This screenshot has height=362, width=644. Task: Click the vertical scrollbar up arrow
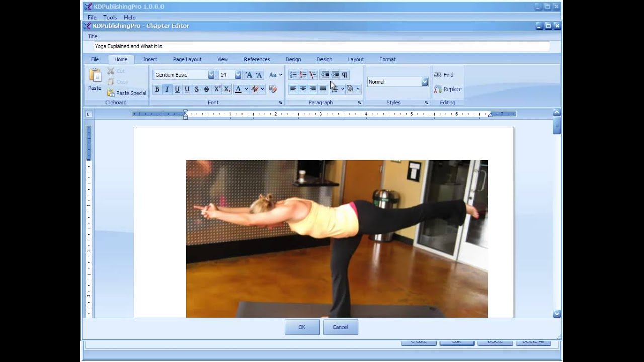click(x=557, y=112)
